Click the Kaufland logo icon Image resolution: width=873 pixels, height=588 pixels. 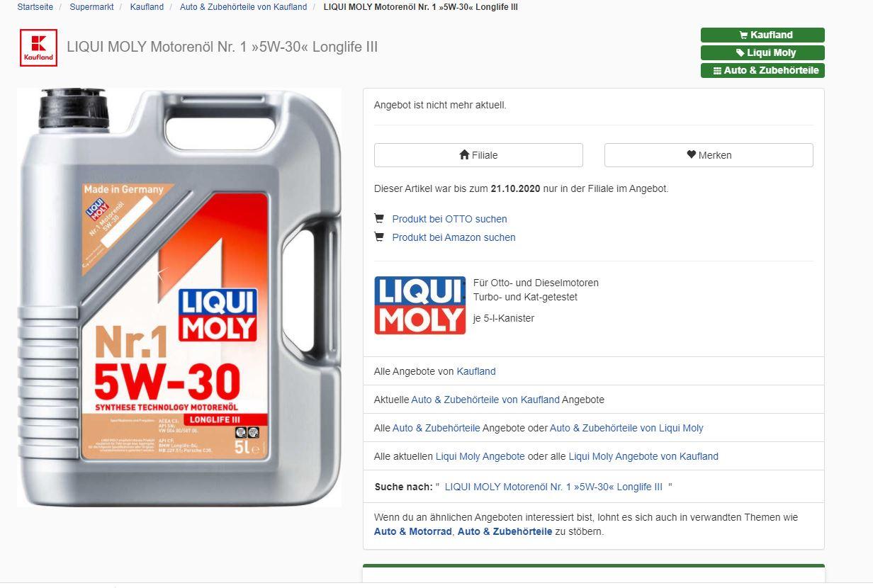(38, 47)
